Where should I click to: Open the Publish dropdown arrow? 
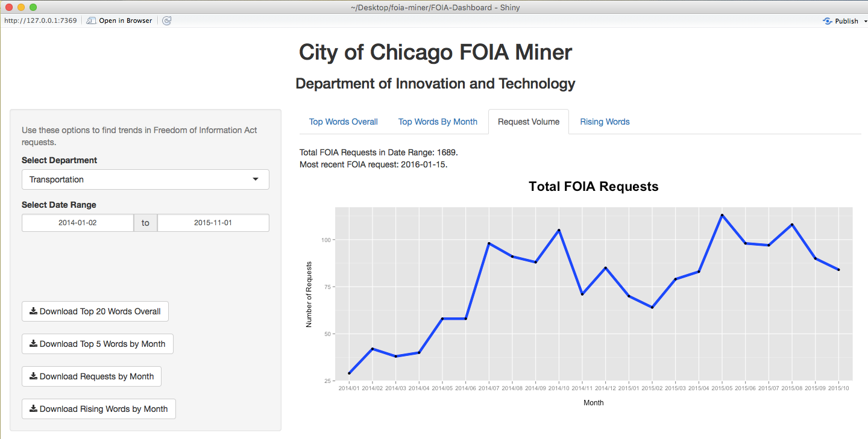tap(865, 21)
